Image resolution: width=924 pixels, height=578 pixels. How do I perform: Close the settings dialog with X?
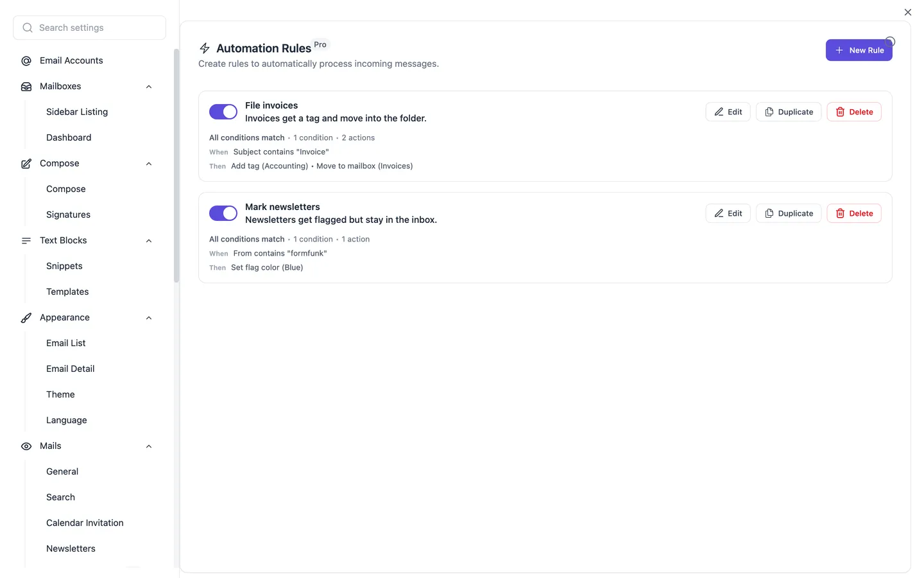click(x=908, y=12)
